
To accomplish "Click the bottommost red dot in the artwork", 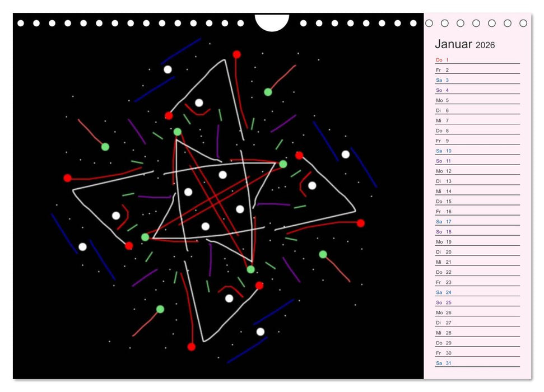I will click(192, 347).
